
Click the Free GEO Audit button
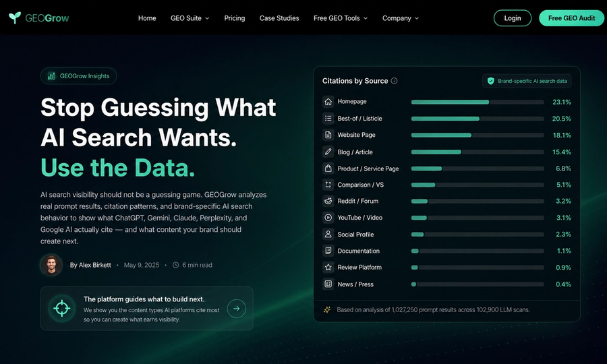pos(571,18)
